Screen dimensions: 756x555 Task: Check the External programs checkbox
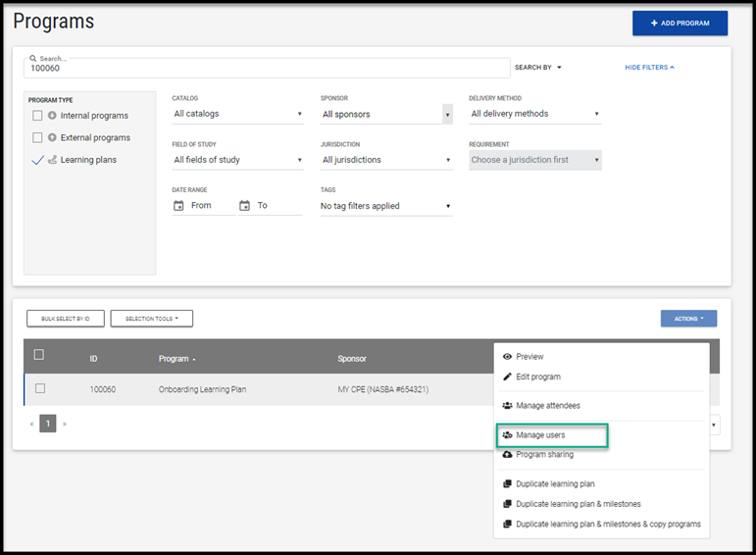click(x=37, y=138)
